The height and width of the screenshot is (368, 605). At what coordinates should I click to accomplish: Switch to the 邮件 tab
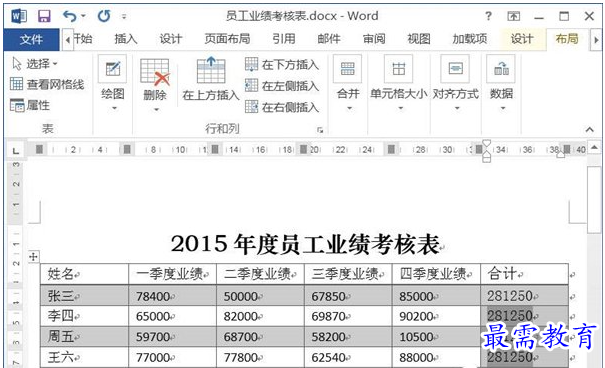tap(329, 39)
